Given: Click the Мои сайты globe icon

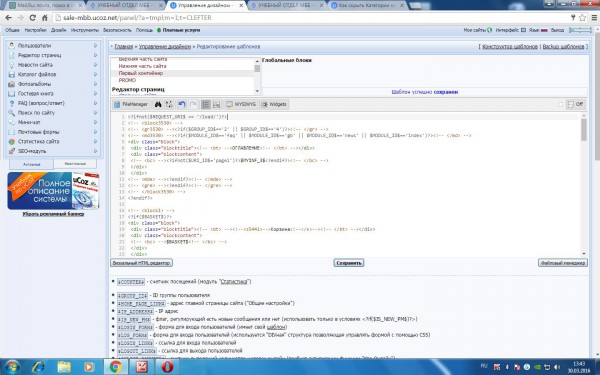Looking at the screenshot, I should [489, 30].
